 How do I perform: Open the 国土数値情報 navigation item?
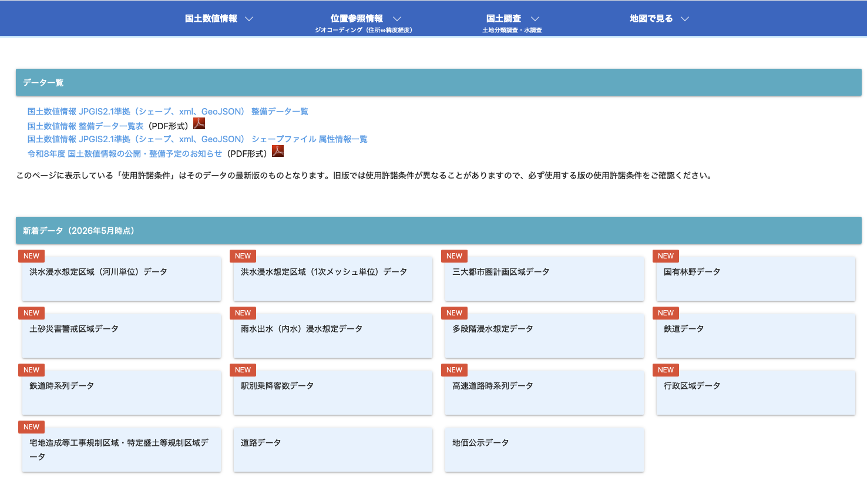pos(211,19)
